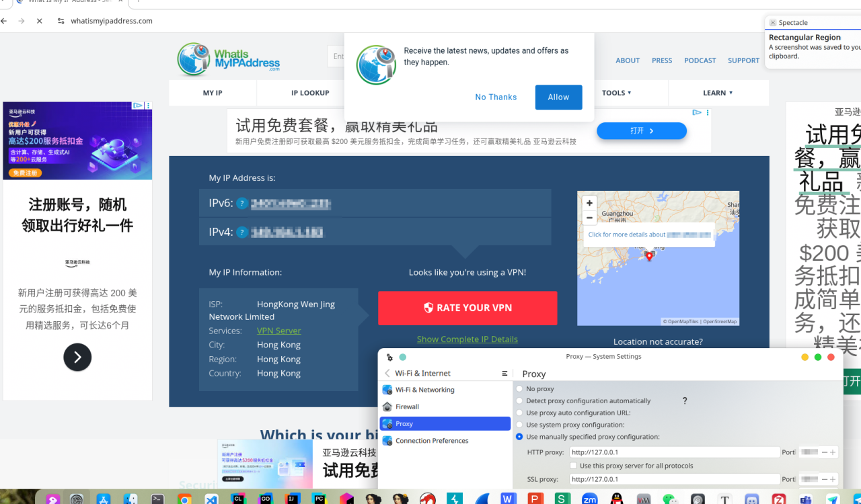Increase the SSL proxy port value
The width and height of the screenshot is (861, 504).
[x=833, y=479]
